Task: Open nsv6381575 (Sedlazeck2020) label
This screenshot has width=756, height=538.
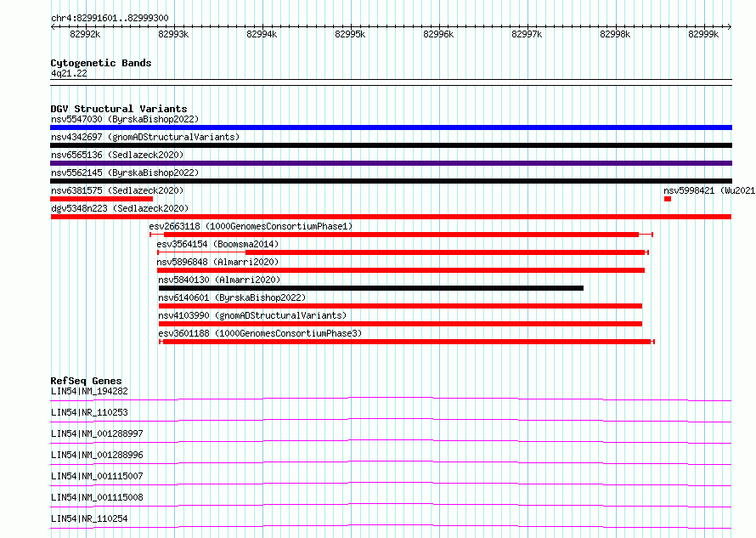Action: [x=117, y=190]
